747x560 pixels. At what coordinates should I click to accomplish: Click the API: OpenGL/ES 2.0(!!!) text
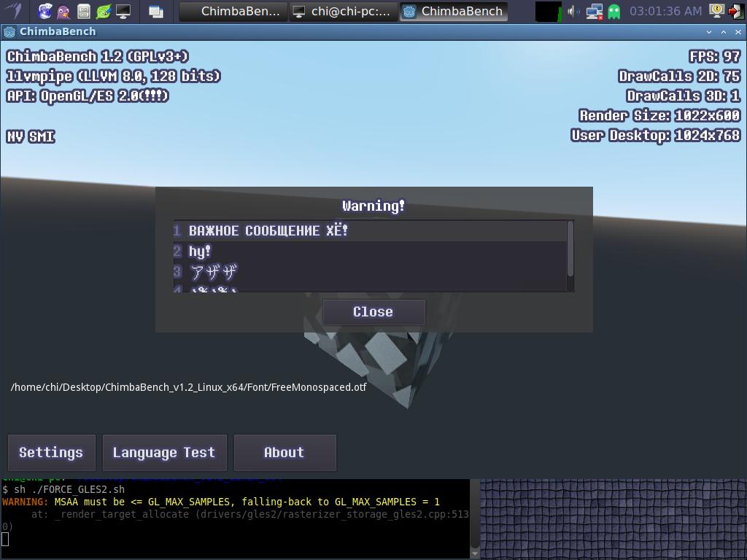pos(88,96)
